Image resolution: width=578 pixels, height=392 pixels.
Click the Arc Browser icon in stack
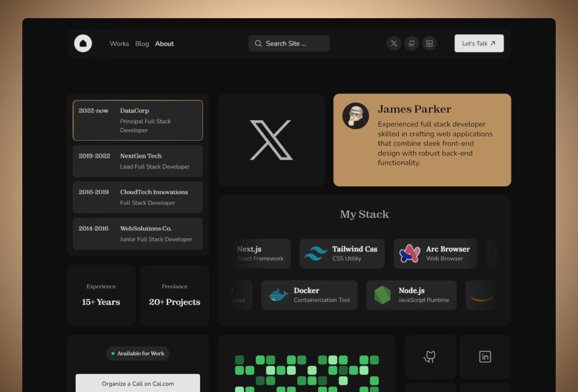410,253
